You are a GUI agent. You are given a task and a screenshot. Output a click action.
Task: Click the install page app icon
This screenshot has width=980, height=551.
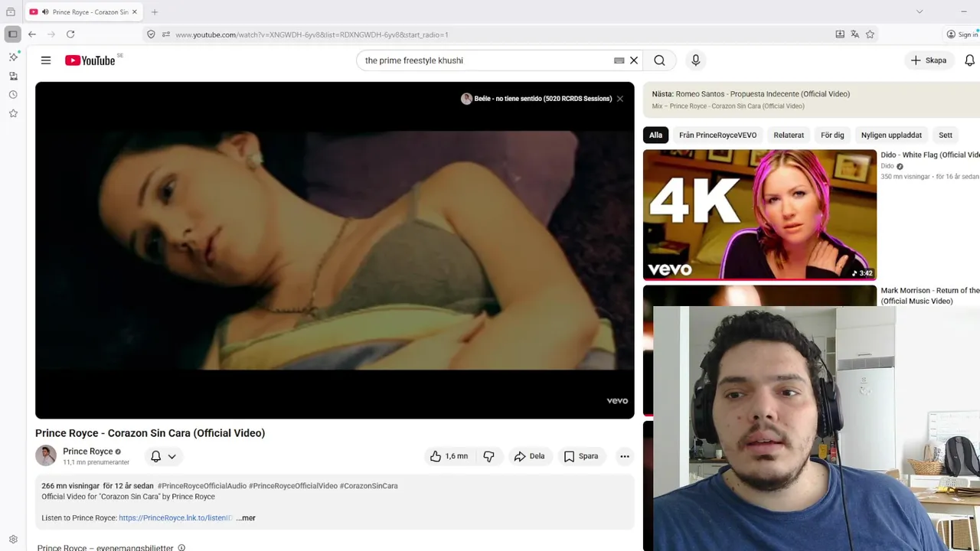[x=840, y=34]
